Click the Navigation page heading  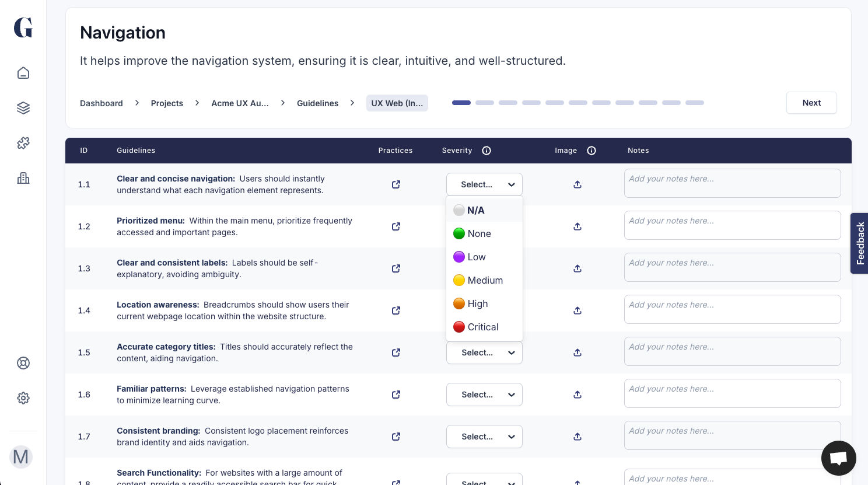(x=123, y=33)
